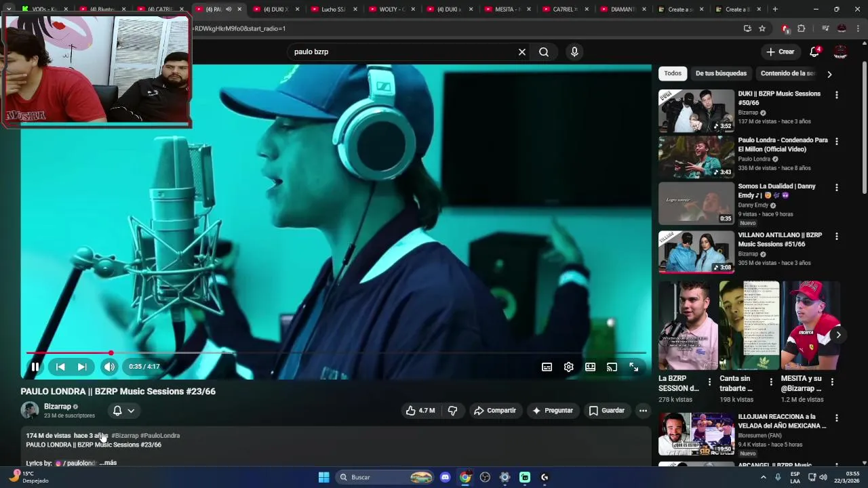This screenshot has height=488, width=868.
Task: Open the #Bizarrap hashtag
Action: click(x=125, y=436)
